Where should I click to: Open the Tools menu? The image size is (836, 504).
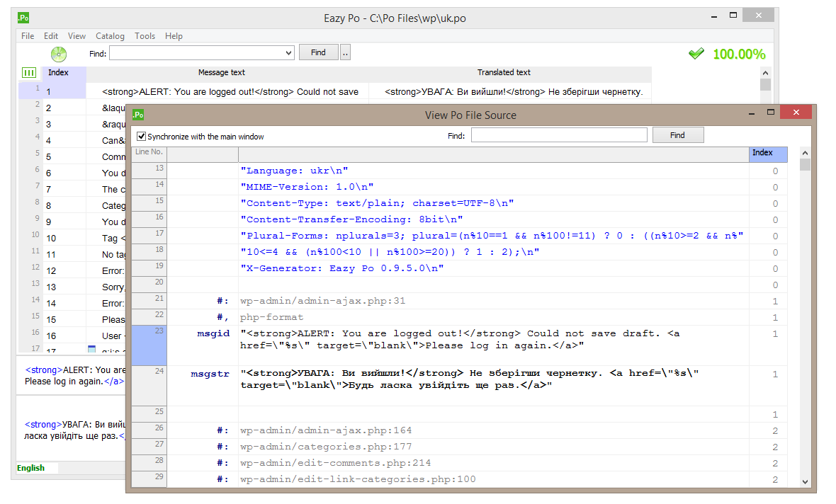[145, 36]
